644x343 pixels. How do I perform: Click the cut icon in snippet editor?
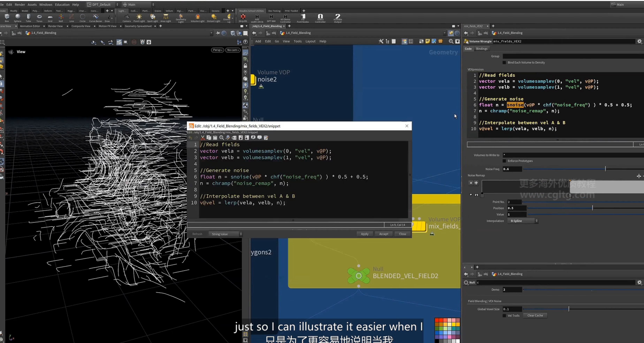(203, 138)
